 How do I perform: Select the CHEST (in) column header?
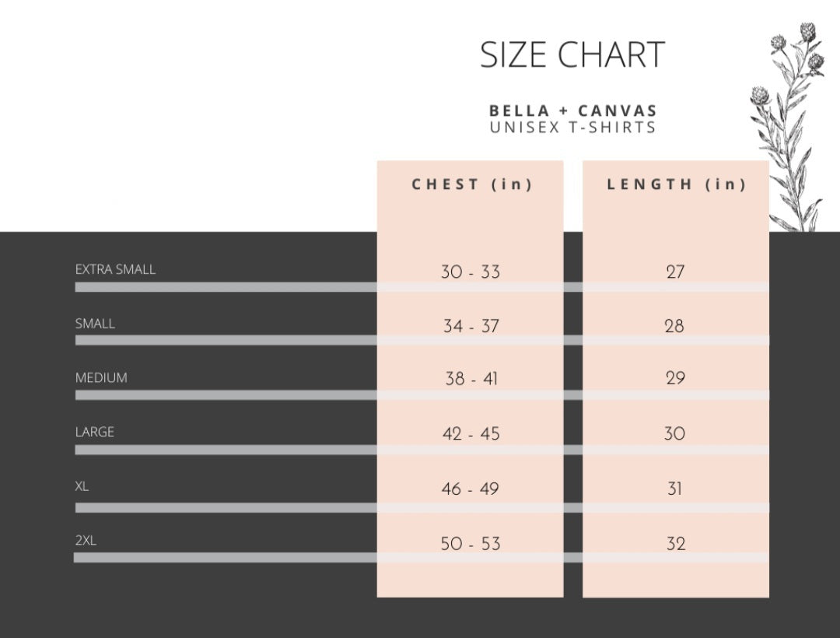point(471,184)
